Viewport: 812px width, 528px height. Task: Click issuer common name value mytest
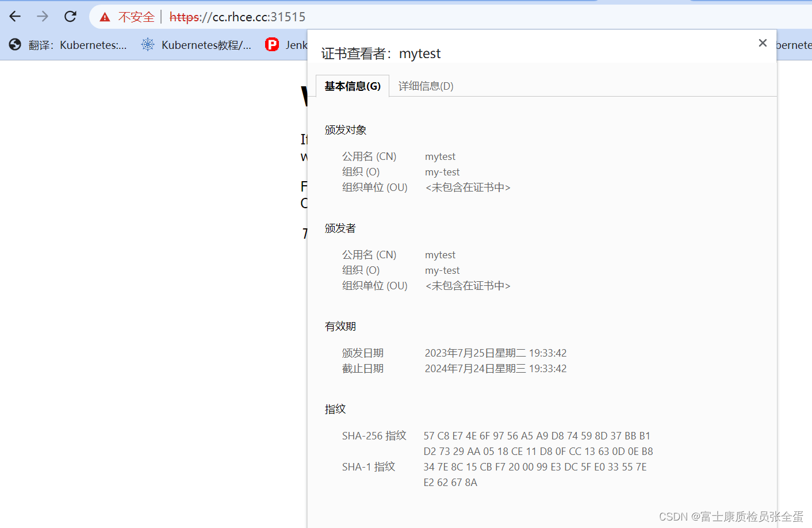pyautogui.click(x=440, y=255)
